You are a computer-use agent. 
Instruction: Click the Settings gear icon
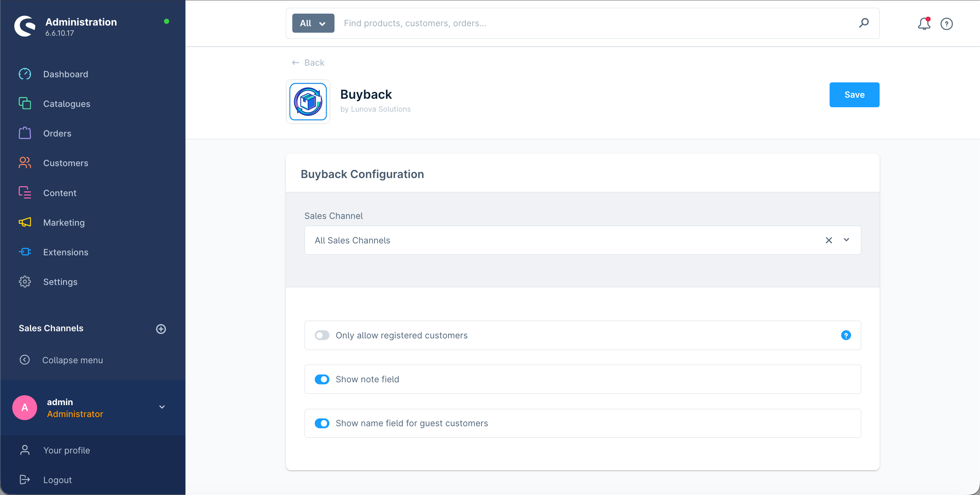[x=25, y=282]
